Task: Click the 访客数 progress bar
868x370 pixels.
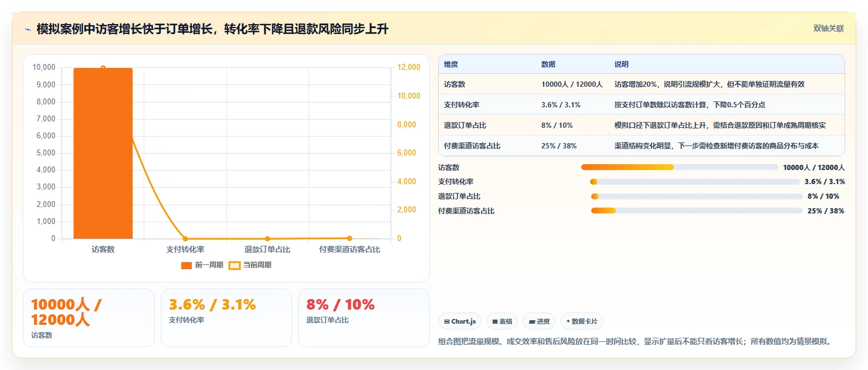Action: 680,167
